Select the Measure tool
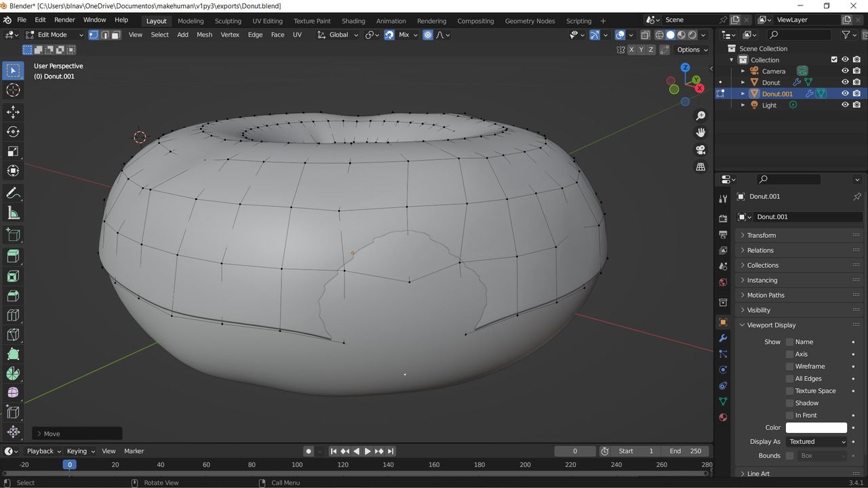 [13, 212]
